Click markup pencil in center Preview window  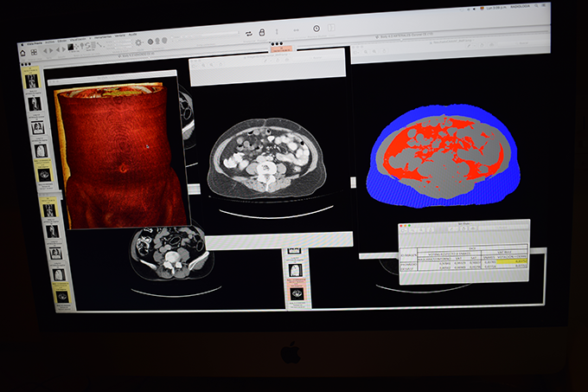coord(265,61)
